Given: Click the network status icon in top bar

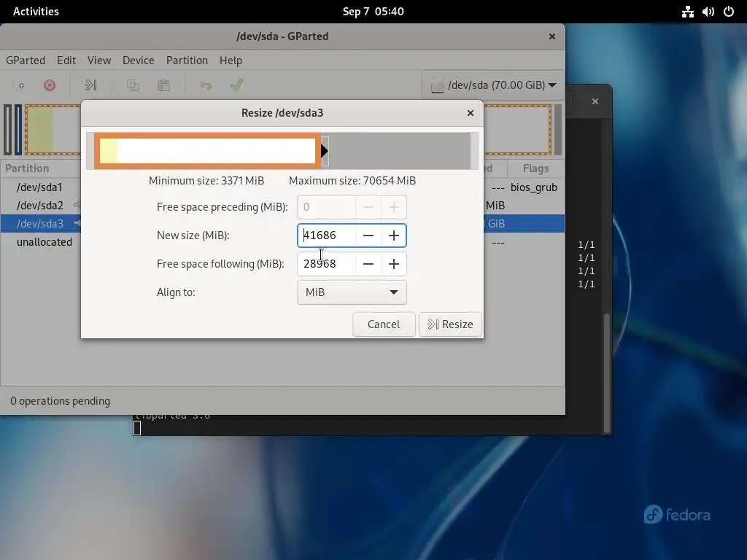Looking at the screenshot, I should click(687, 12).
